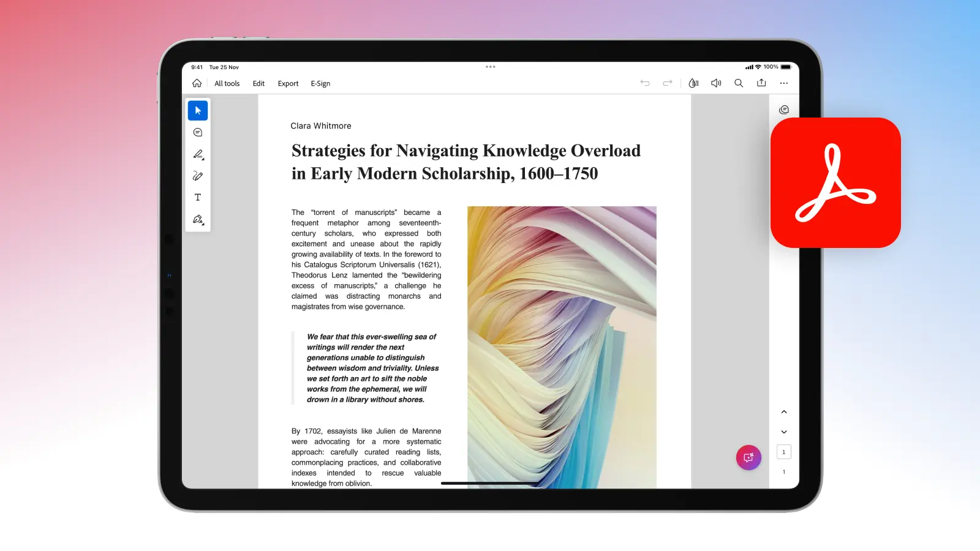Switch to the Edit tab
Viewport: 980px width, 551px height.
pos(258,84)
